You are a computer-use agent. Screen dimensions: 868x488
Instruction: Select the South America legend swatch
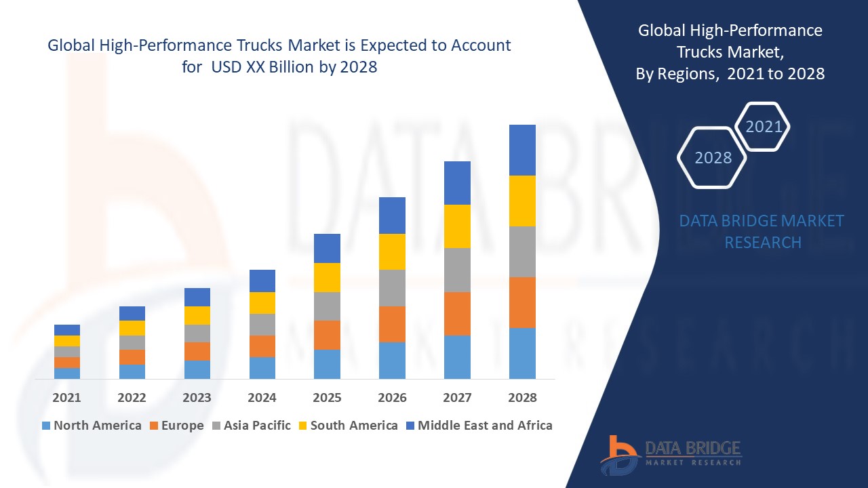coord(303,426)
